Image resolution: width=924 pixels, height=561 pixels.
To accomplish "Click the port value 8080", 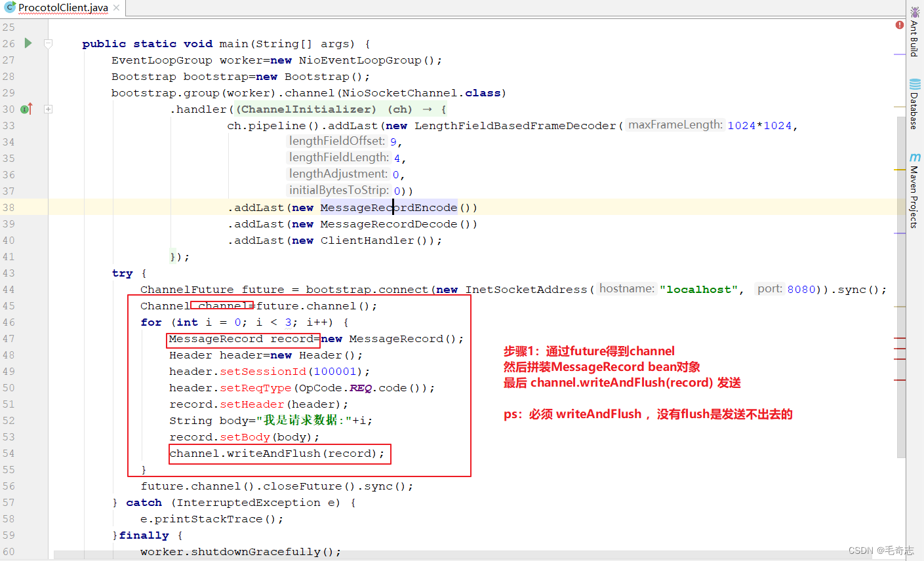I will click(801, 290).
